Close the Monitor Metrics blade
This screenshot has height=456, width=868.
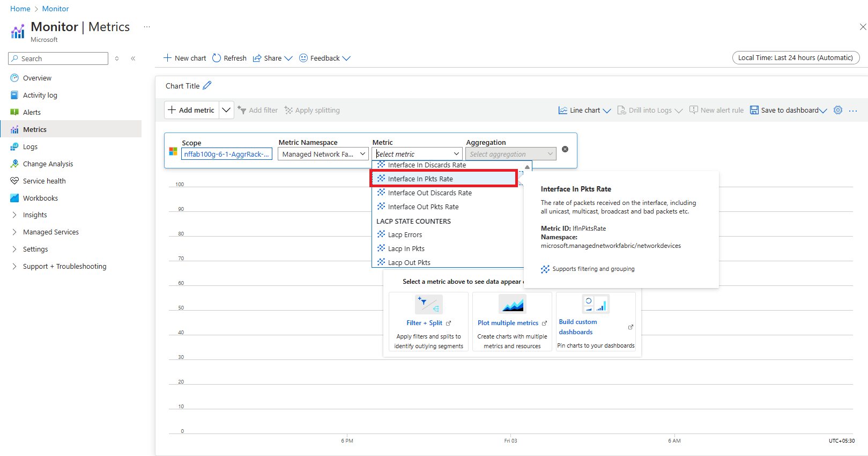point(863,27)
